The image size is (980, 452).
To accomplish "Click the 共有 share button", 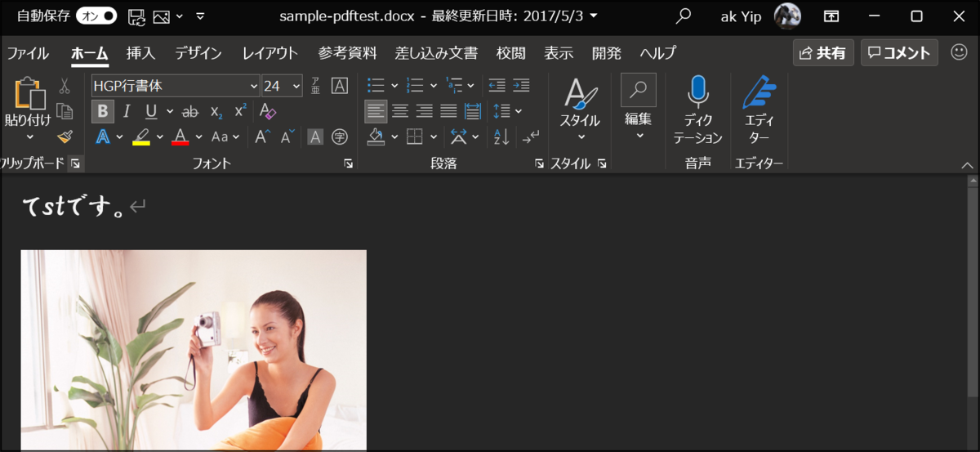I will pyautogui.click(x=823, y=52).
